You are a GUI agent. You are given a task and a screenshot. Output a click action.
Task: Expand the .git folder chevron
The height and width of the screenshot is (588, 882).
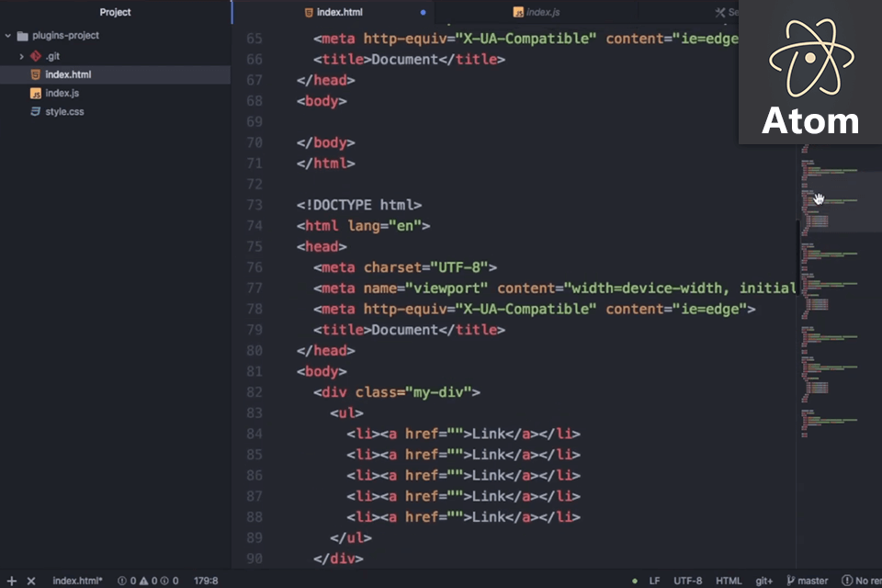tap(21, 56)
